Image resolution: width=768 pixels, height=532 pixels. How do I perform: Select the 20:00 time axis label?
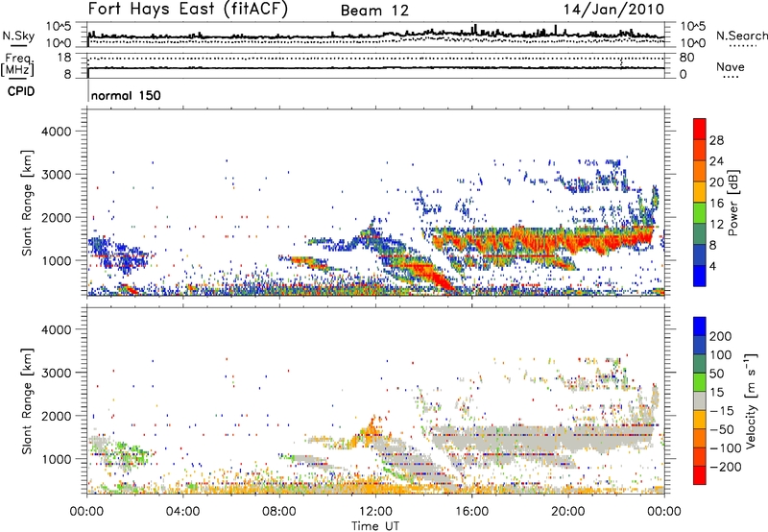[568, 512]
